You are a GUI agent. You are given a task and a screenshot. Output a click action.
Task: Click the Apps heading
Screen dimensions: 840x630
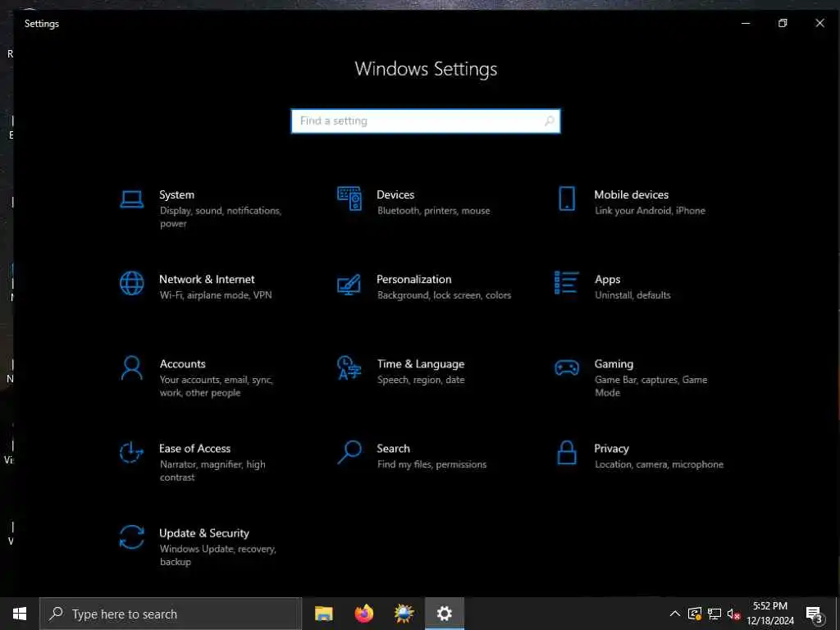click(608, 279)
